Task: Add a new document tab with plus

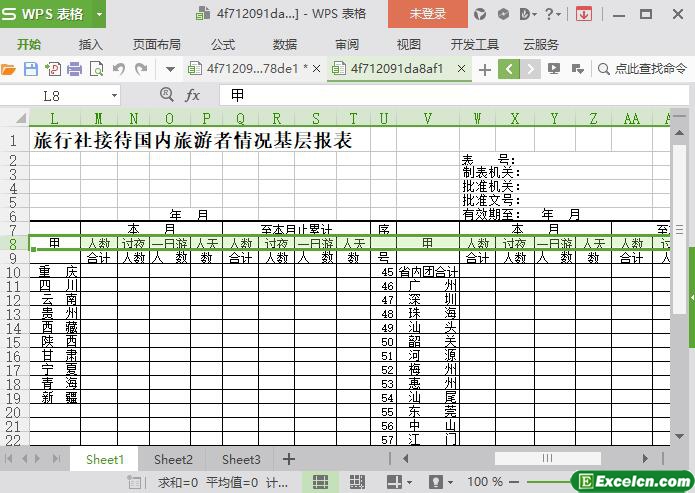Action: click(x=485, y=70)
